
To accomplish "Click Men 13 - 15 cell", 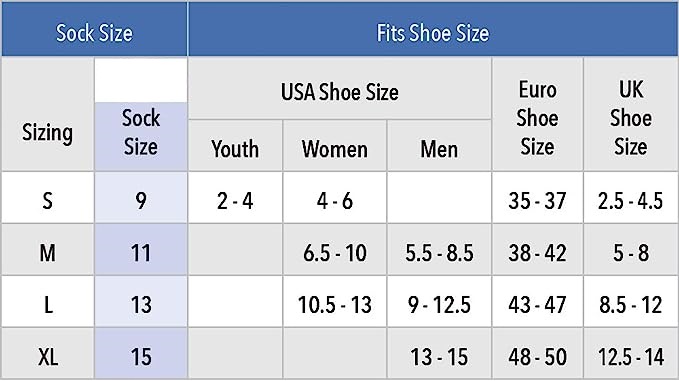I will tap(439, 357).
